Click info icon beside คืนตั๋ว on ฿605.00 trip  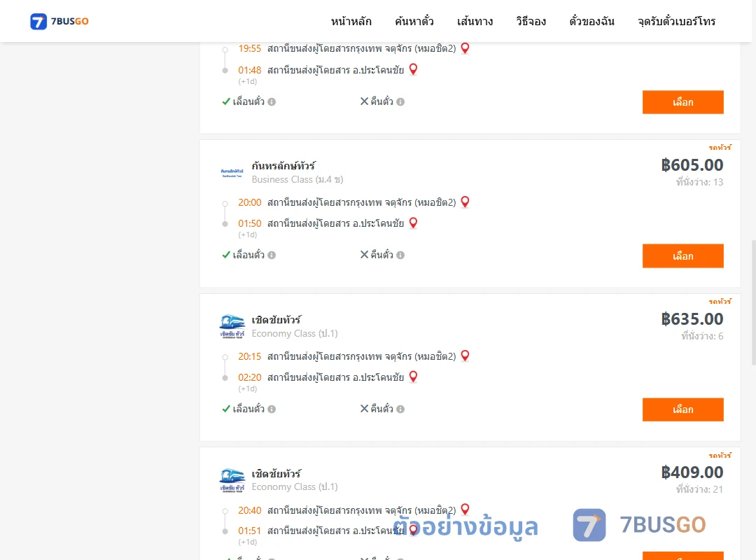400,255
